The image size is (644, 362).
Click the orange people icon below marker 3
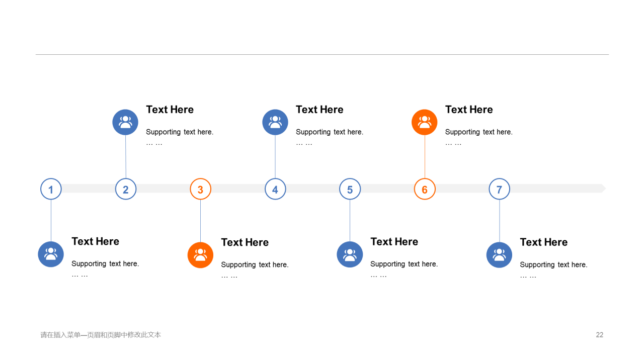[200, 255]
